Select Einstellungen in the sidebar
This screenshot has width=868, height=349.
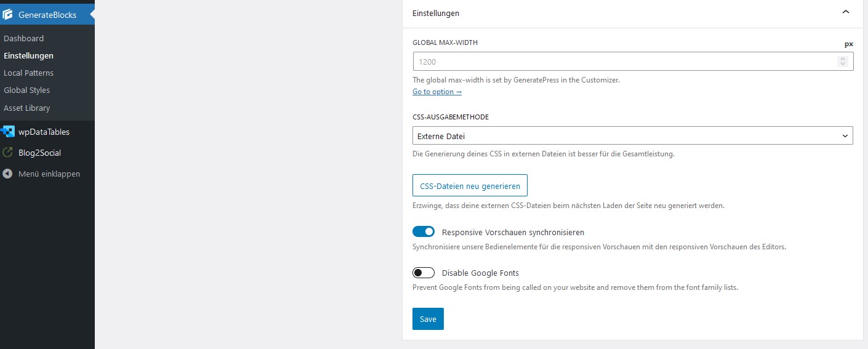click(28, 55)
